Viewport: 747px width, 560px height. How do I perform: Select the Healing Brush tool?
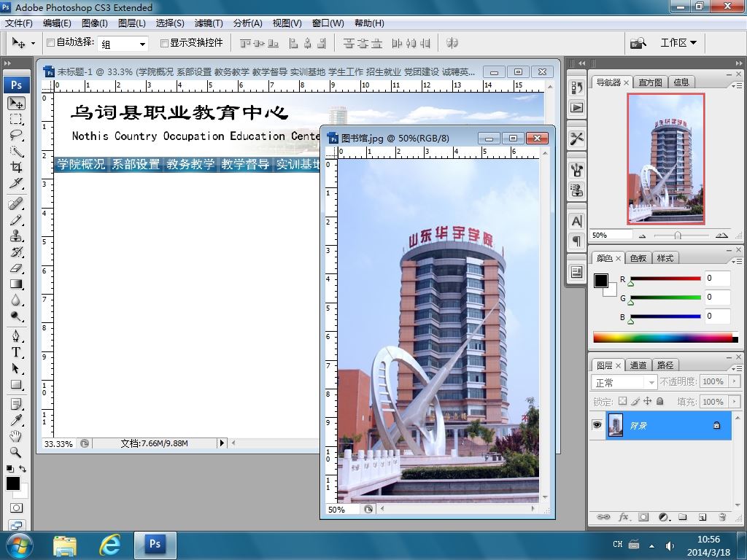(x=16, y=204)
